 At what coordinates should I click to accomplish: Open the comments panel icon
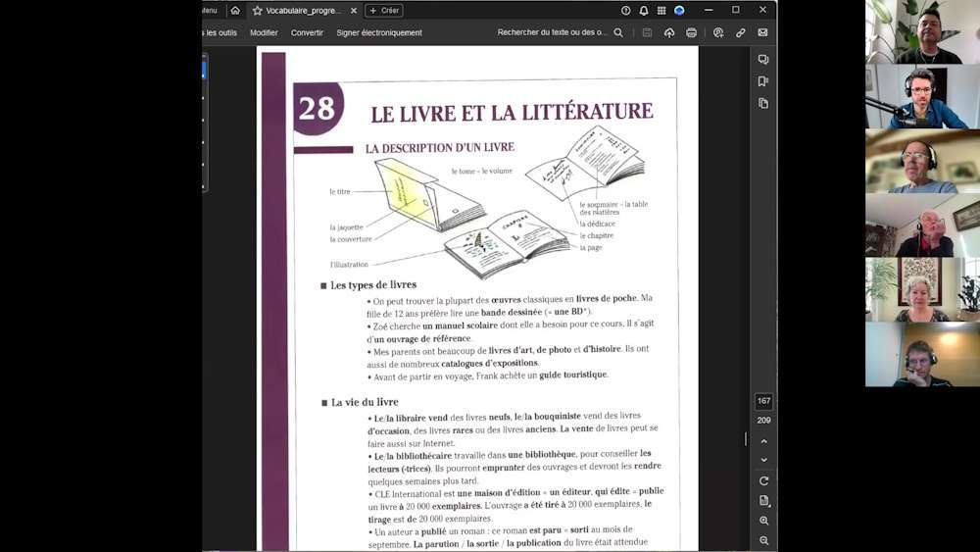click(x=763, y=60)
